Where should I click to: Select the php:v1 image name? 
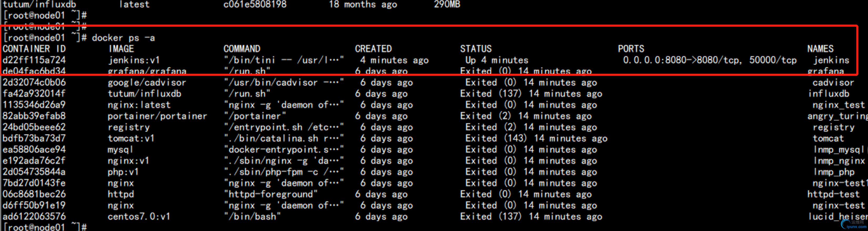point(123,172)
